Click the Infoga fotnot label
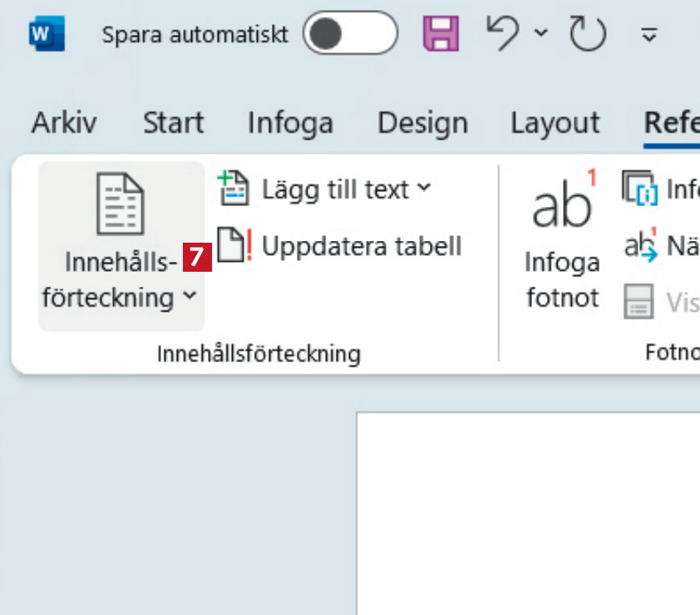This screenshot has width=700, height=615. (562, 280)
